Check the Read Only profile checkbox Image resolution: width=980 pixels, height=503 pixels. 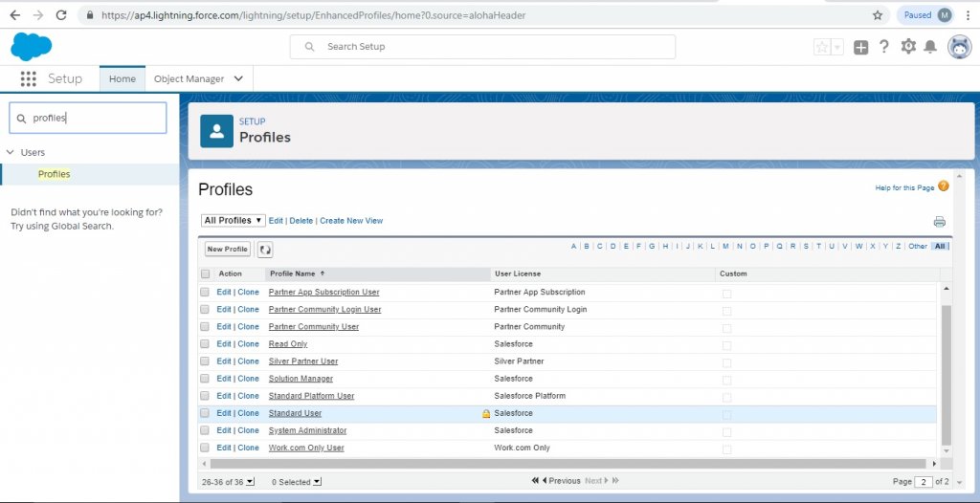point(205,344)
